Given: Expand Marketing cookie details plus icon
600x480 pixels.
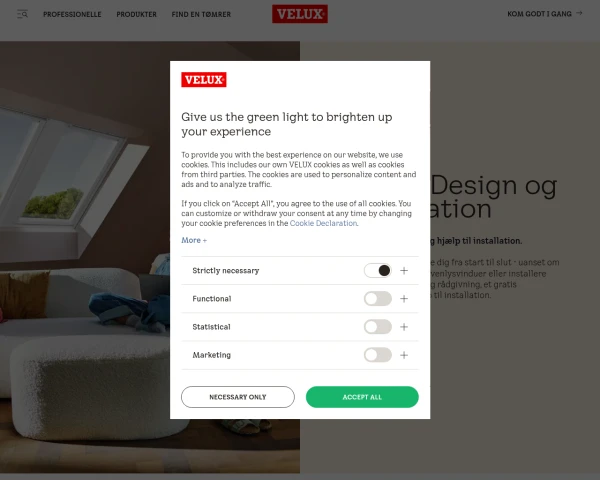Looking at the screenshot, I should coord(404,355).
